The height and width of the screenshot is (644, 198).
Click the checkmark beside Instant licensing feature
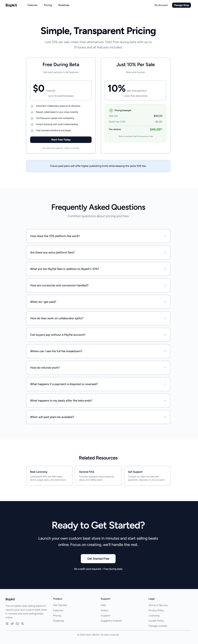pos(32,124)
